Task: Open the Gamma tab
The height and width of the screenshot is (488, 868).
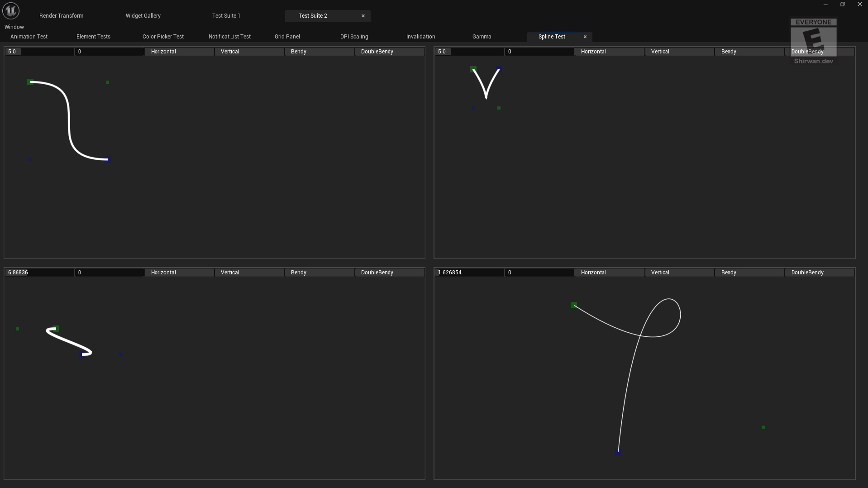Action: (482, 37)
